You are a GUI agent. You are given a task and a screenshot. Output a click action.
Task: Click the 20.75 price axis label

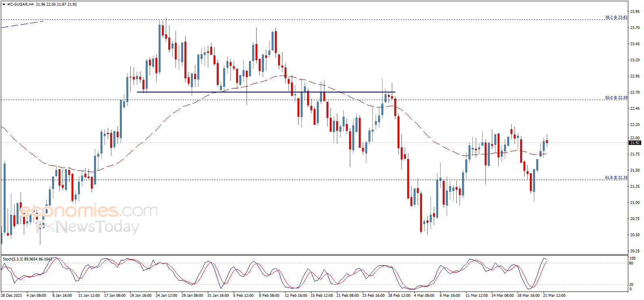pyautogui.click(x=635, y=219)
